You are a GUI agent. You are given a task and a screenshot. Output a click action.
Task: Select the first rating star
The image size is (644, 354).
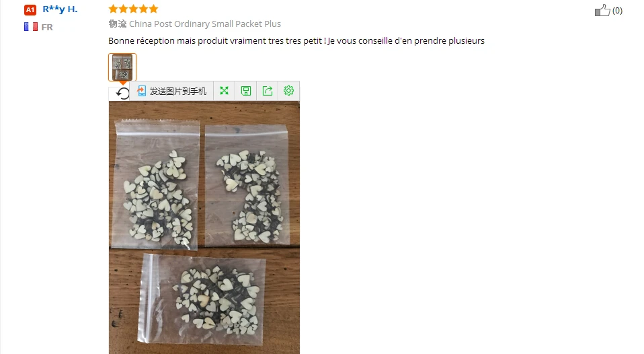point(114,9)
